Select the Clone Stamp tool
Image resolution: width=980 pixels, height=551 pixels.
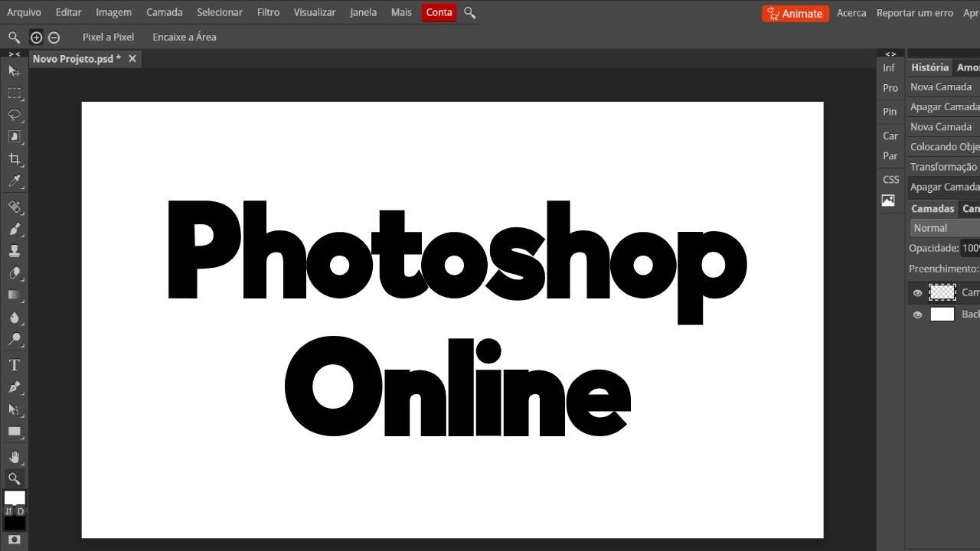[x=14, y=251]
